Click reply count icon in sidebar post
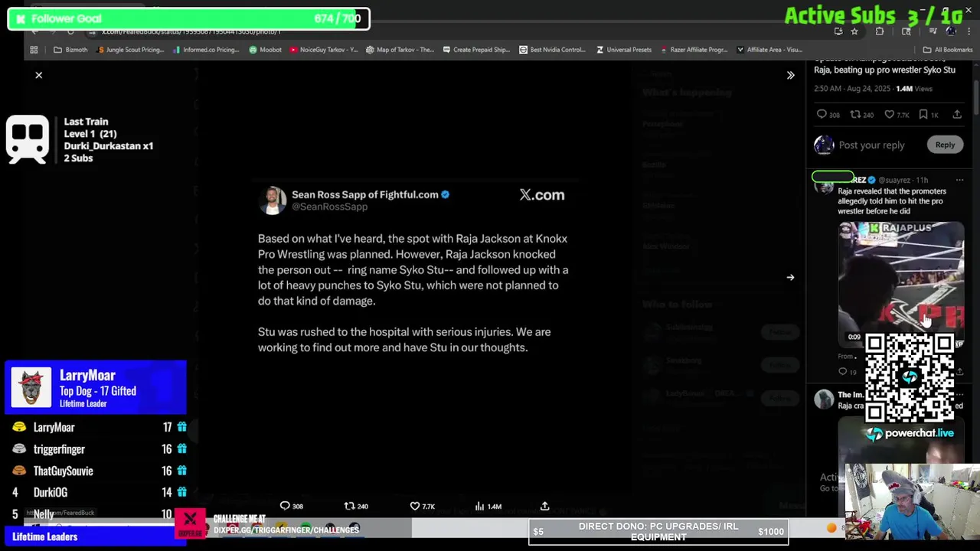The height and width of the screenshot is (551, 980). coord(822,115)
